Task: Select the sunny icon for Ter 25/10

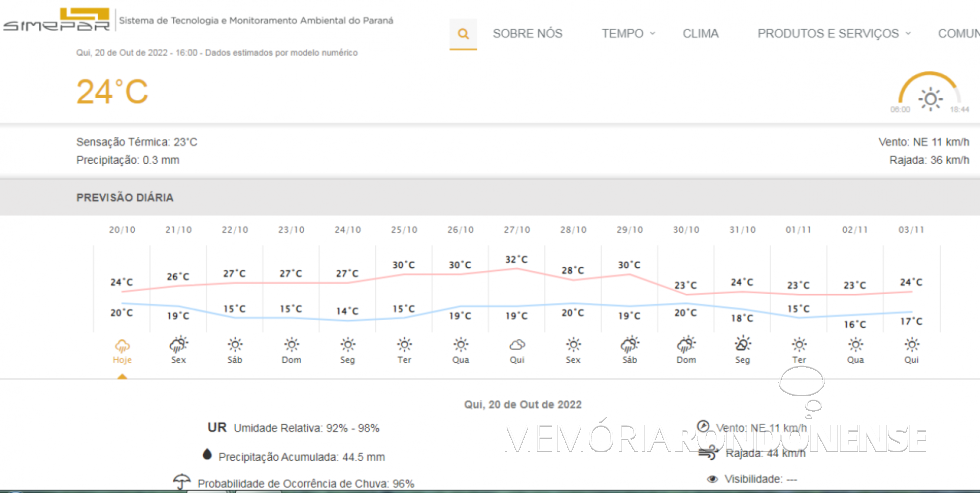Action: [x=404, y=344]
